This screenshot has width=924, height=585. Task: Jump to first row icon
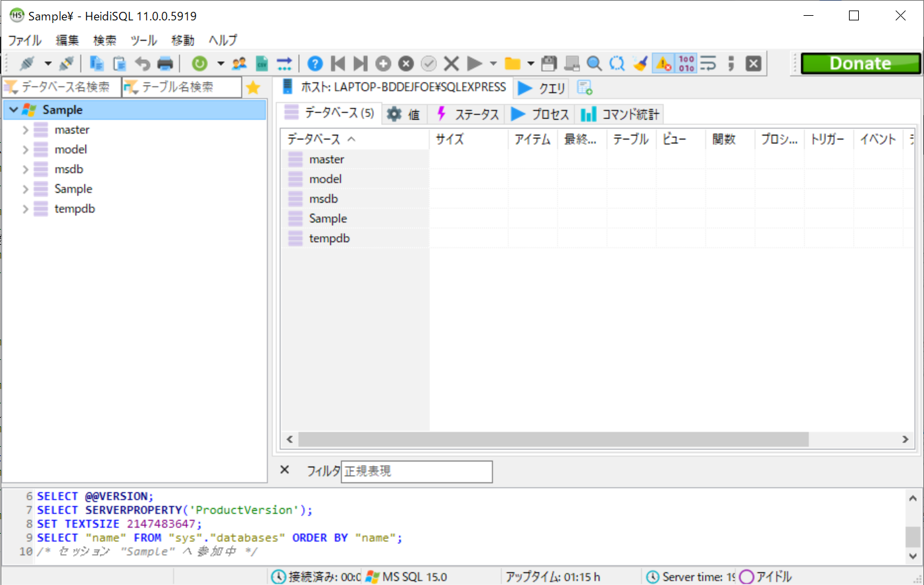pyautogui.click(x=338, y=63)
